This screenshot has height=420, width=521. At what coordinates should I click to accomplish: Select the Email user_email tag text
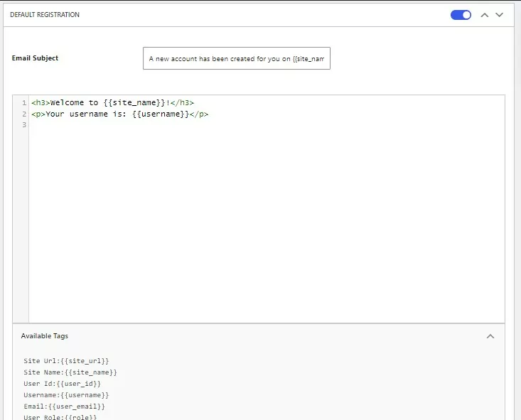64,406
